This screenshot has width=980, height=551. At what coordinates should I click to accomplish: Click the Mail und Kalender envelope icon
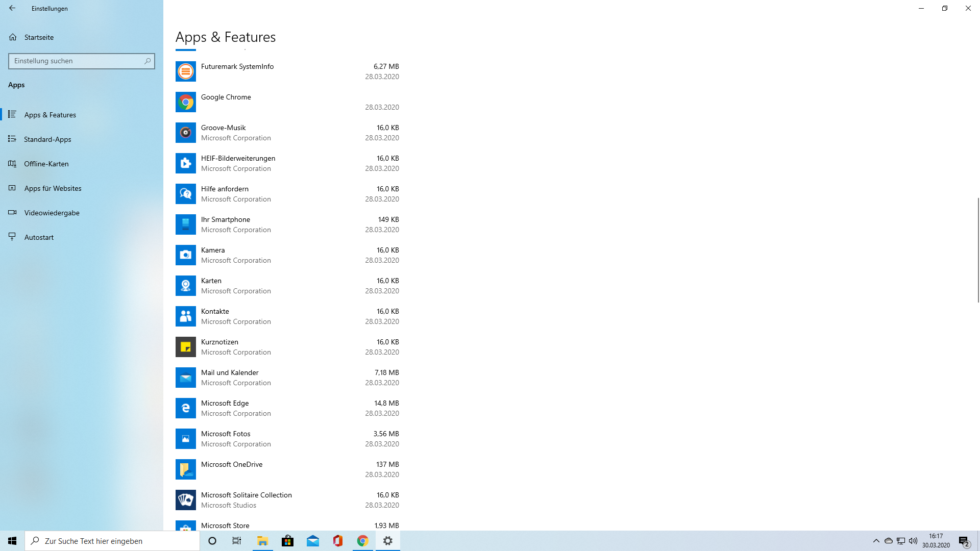[x=186, y=378]
